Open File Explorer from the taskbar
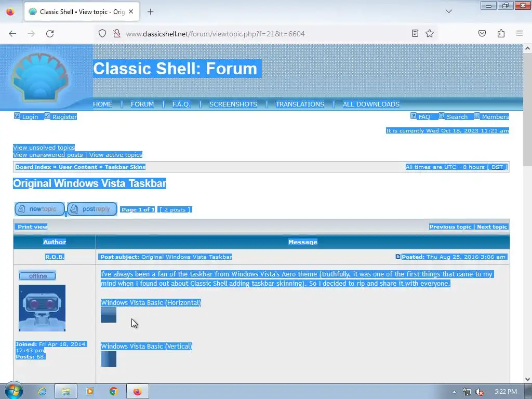Screen dimensions: 532x399 pos(66,392)
